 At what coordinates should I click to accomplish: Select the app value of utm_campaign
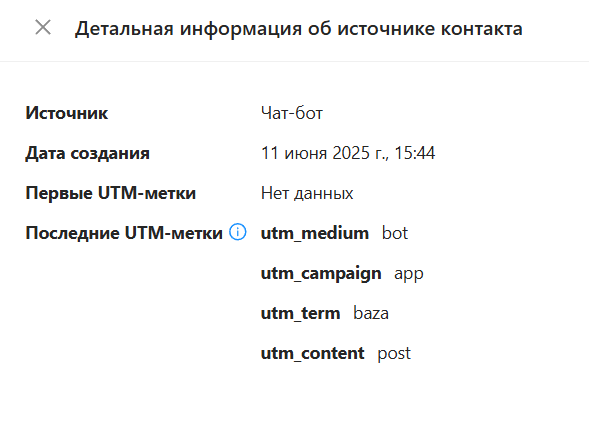pyautogui.click(x=409, y=274)
